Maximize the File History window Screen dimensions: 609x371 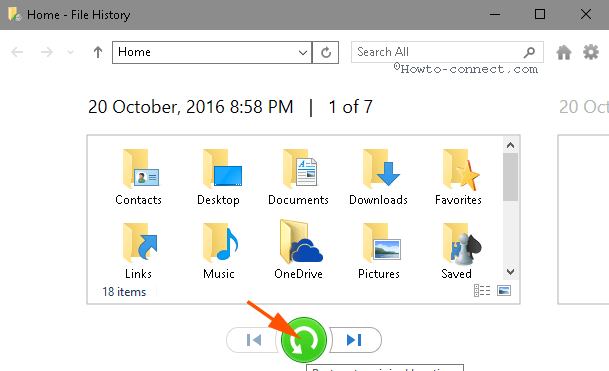[540, 14]
